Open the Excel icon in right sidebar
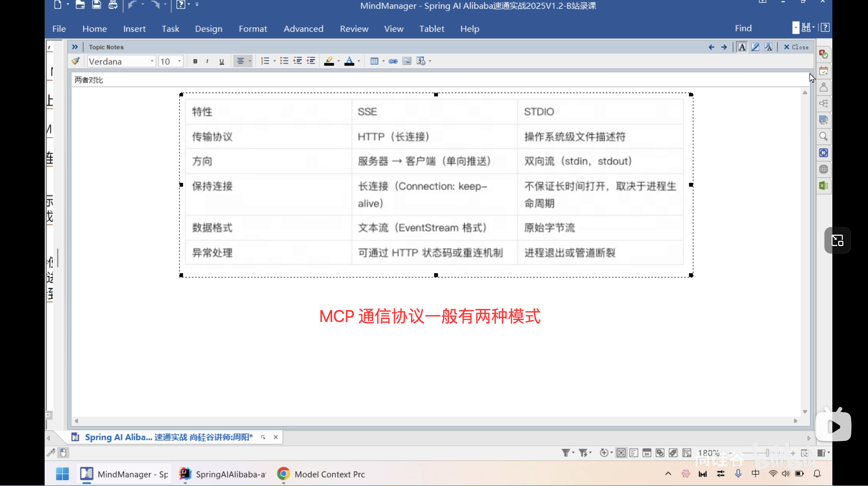 (823, 186)
